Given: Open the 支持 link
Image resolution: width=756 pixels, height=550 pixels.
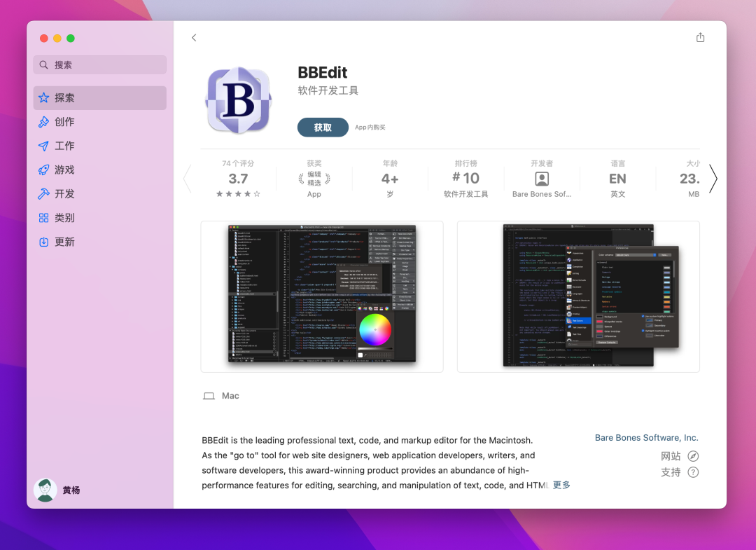Looking at the screenshot, I should pyautogui.click(x=671, y=472).
